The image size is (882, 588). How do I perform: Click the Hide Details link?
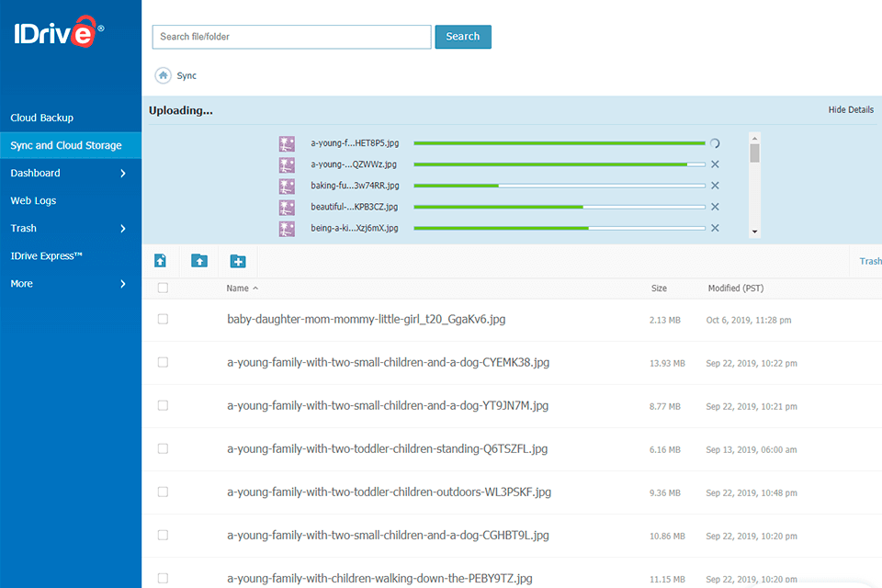(851, 108)
